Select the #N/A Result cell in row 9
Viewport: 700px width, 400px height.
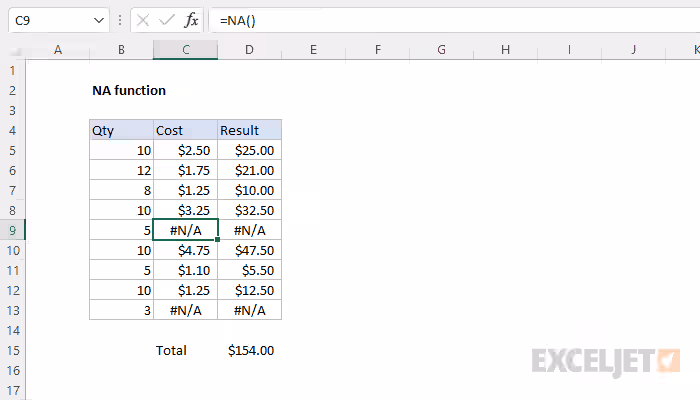250,230
